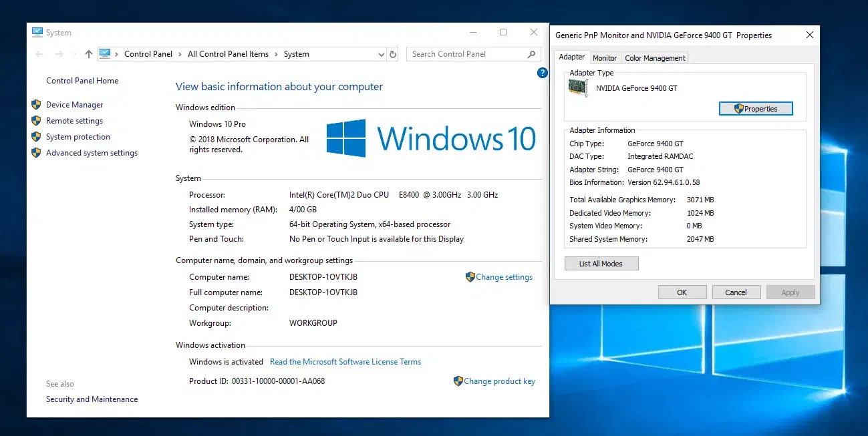Read the Microsoft Software License Terms

coord(345,362)
